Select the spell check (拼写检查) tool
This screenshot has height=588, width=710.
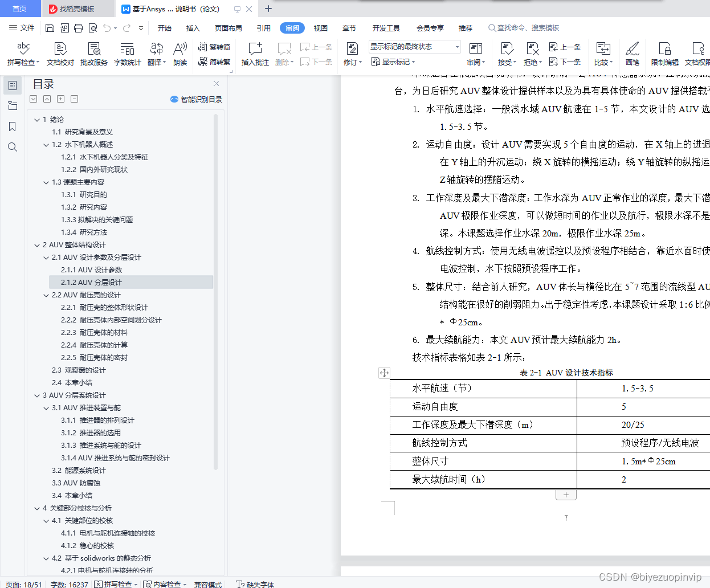point(22,54)
